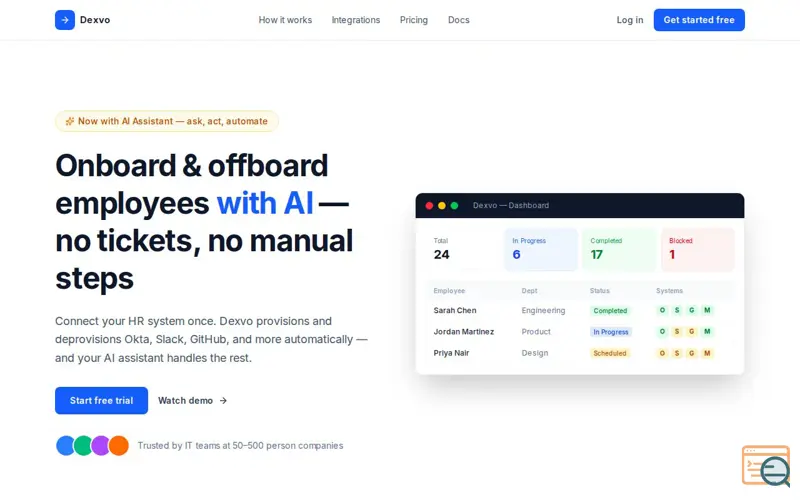The image size is (800, 500).
Task: Click the sparkle icon in the announcement badge
Action: pos(70,121)
